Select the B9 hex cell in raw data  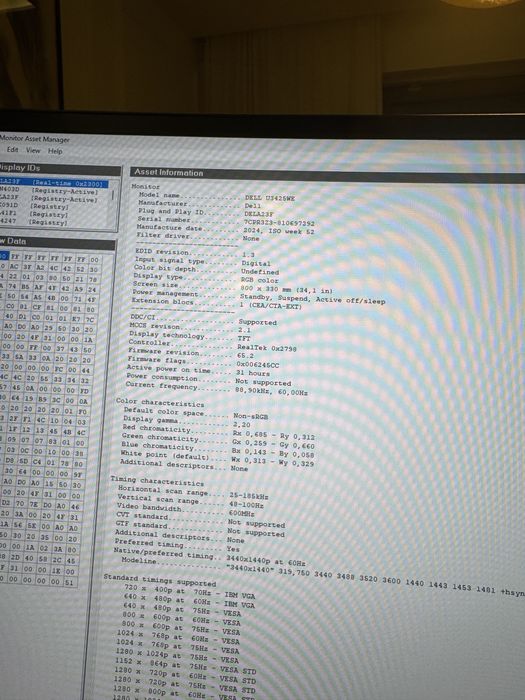[x=43, y=400]
